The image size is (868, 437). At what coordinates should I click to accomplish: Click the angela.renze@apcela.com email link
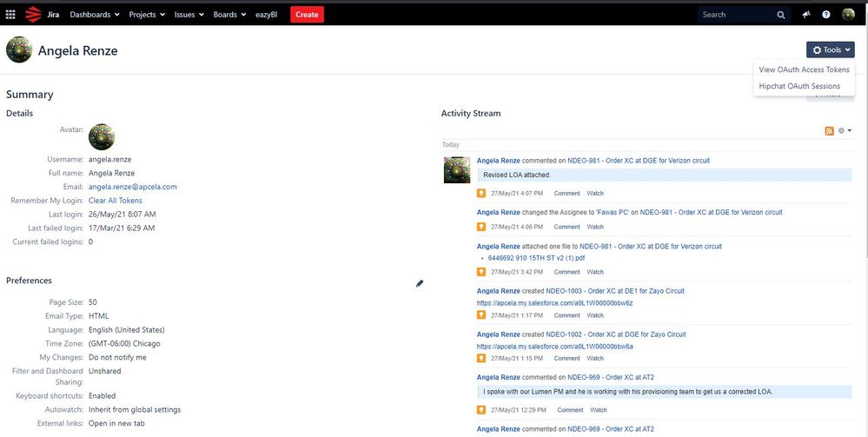coord(133,187)
